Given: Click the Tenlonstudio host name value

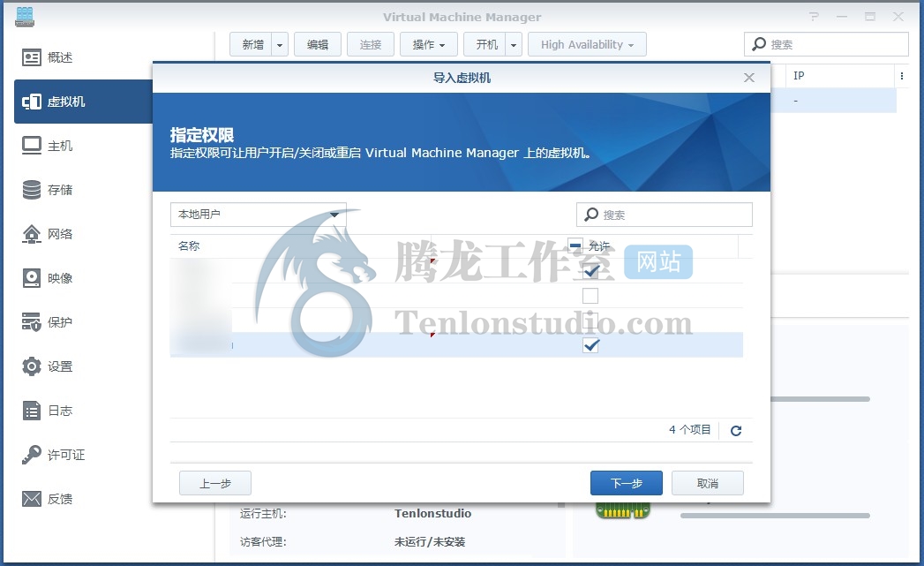Looking at the screenshot, I should point(433,514).
